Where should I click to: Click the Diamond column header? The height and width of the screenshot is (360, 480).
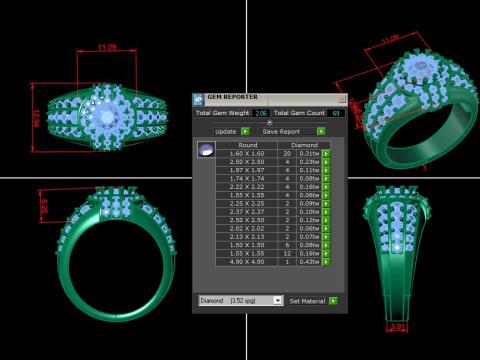[304, 145]
